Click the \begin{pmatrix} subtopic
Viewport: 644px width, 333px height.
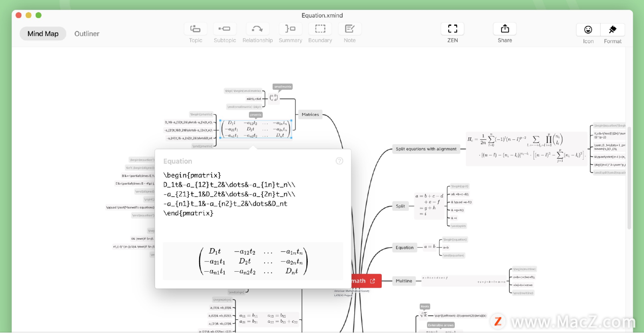[201, 114]
